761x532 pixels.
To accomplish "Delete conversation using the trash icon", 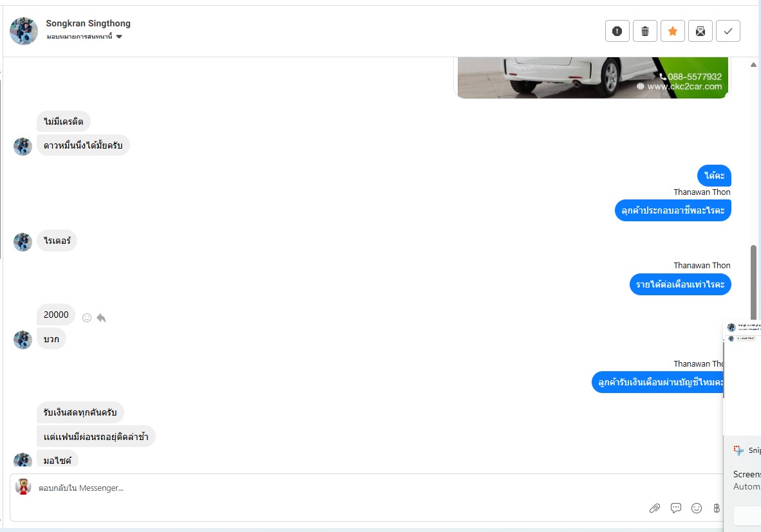I will 645,31.
